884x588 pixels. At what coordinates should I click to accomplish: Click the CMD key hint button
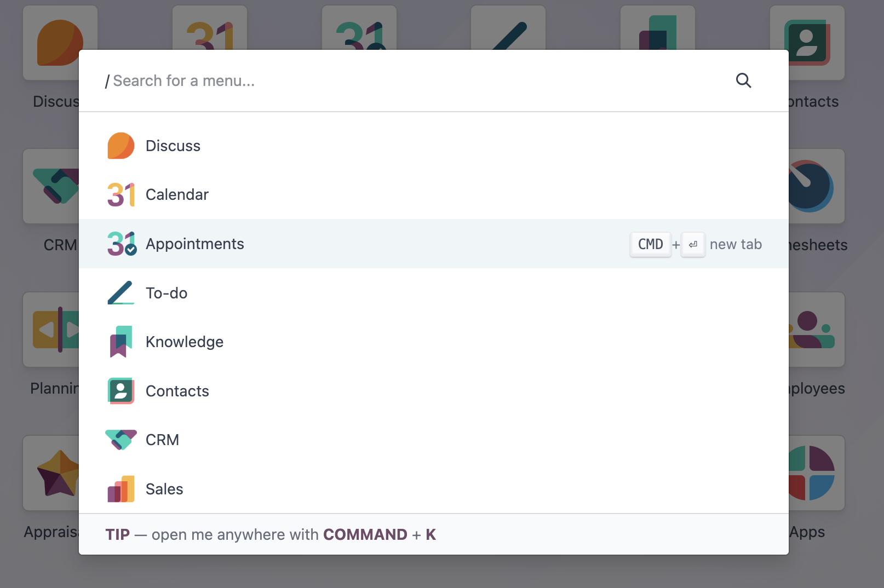click(x=651, y=244)
